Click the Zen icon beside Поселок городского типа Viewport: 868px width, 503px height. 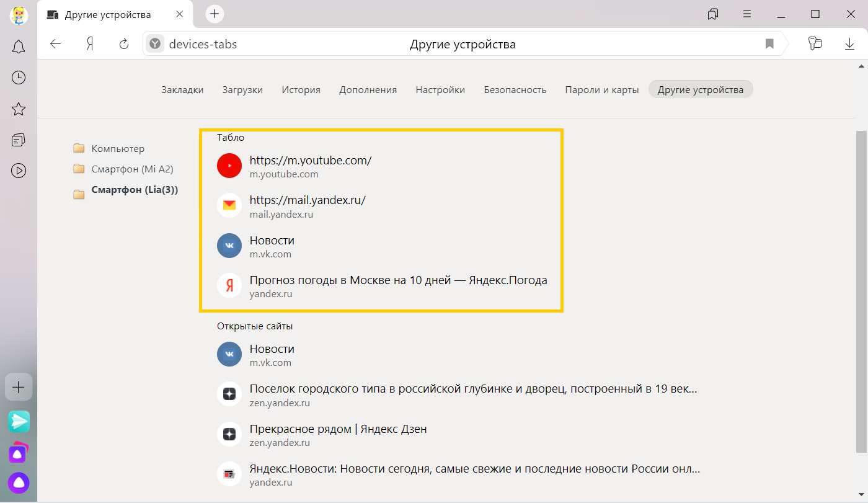pos(229,394)
